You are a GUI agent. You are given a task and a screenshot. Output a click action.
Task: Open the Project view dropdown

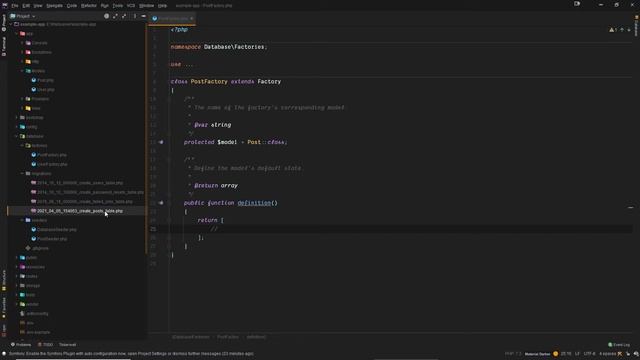(23, 16)
